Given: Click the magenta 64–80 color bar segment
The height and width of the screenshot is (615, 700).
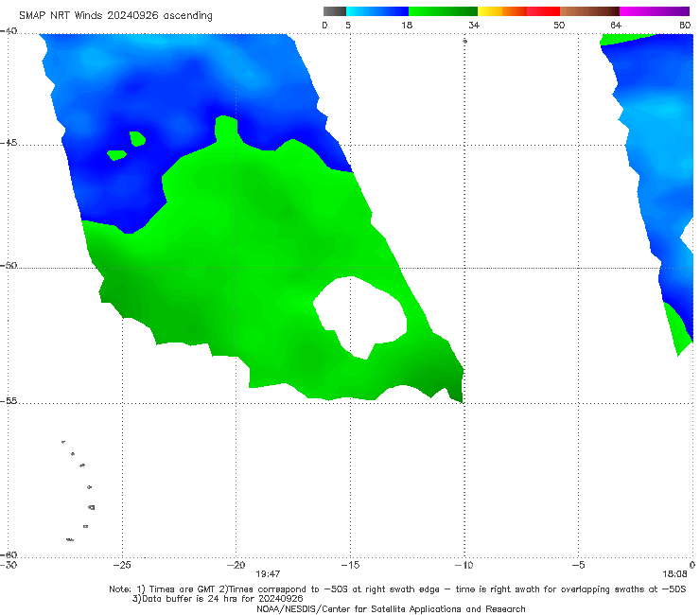Looking at the screenshot, I should [654, 11].
